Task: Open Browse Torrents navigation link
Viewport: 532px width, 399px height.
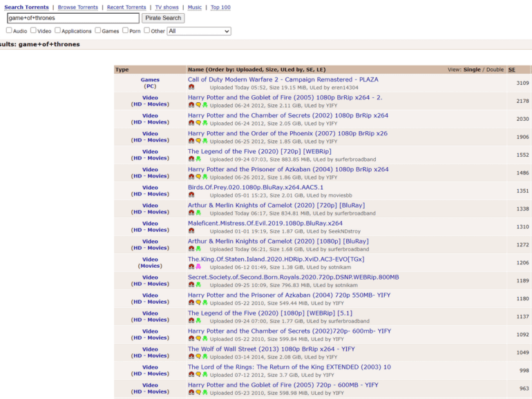Action: [x=77, y=7]
